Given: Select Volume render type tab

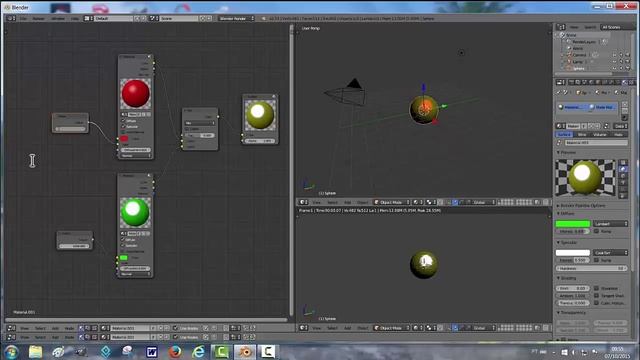Looking at the screenshot, I should [x=600, y=134].
